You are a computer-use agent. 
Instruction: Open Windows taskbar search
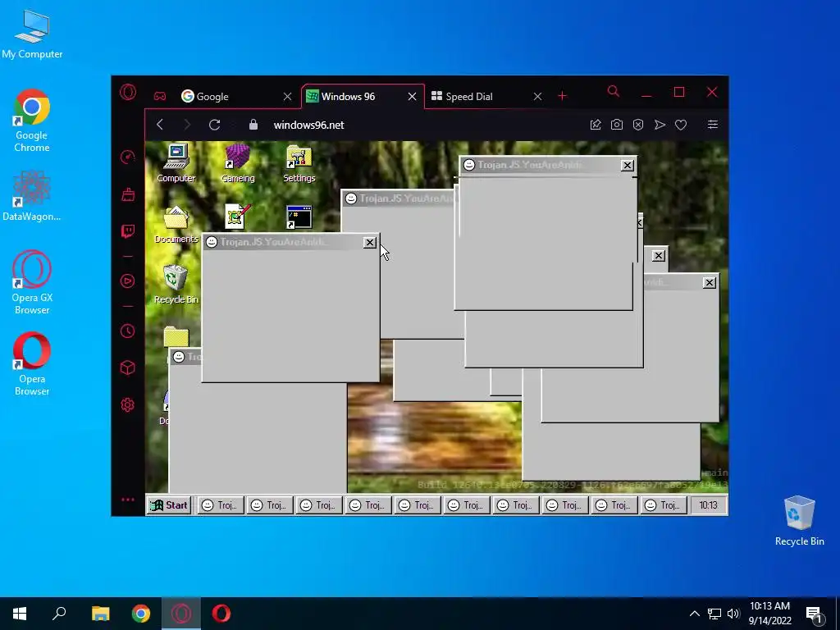pos(59,614)
